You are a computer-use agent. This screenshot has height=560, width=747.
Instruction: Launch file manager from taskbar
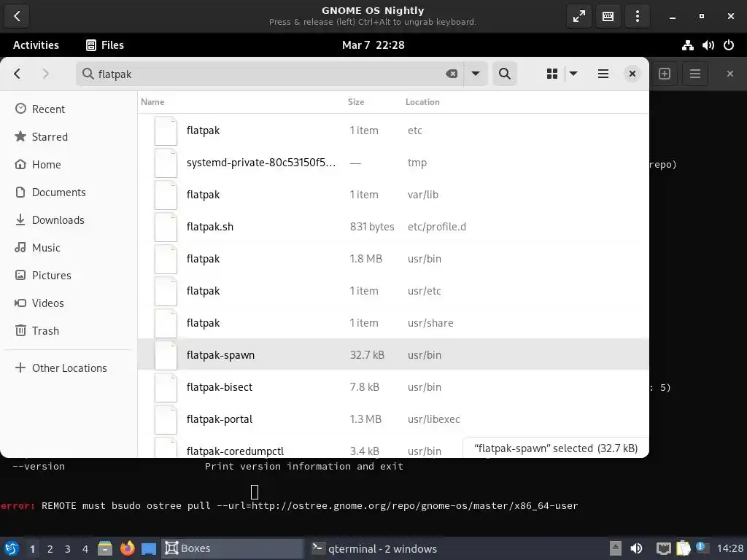pyautogui.click(x=105, y=548)
